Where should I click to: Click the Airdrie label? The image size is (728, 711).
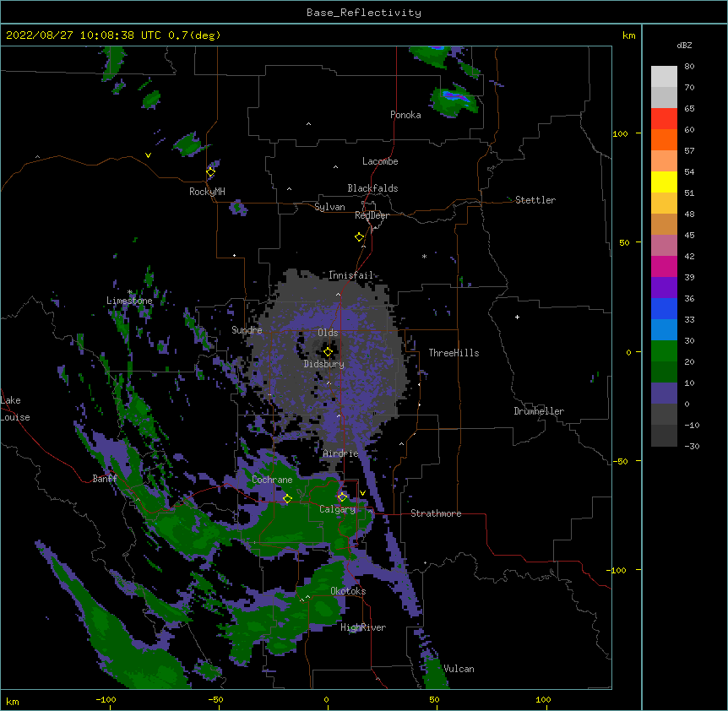pos(341,453)
